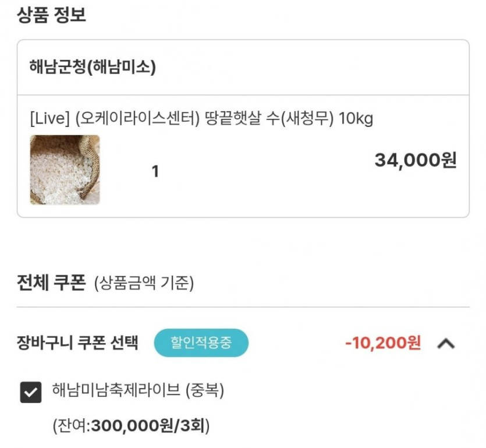
Task: Click the 상품 정보 section heading
Action: pos(51,15)
